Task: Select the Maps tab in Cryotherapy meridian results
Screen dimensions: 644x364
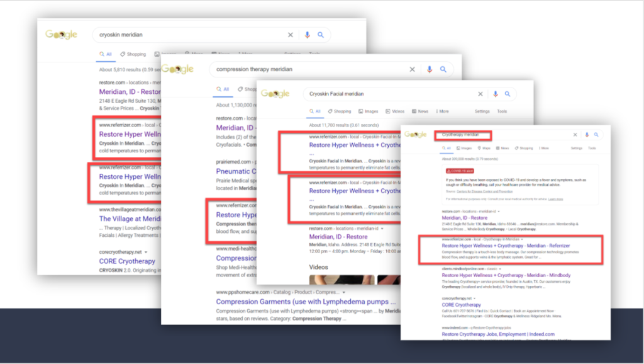Action: (x=484, y=148)
